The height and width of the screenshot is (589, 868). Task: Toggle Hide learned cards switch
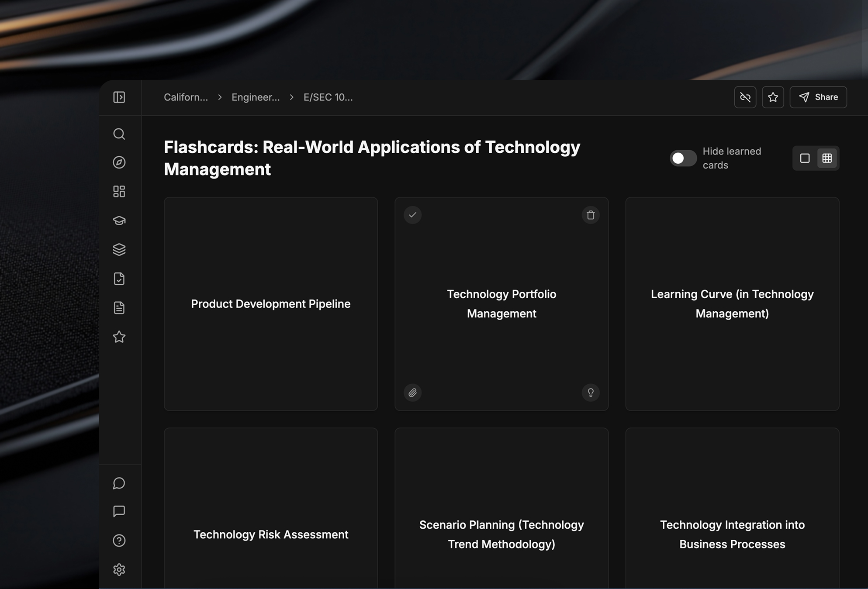click(x=683, y=158)
